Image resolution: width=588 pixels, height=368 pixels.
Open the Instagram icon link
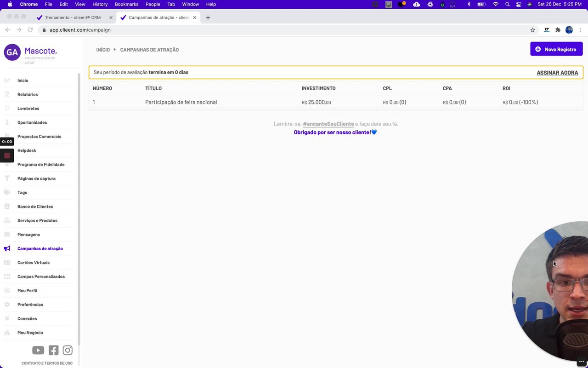pos(68,351)
